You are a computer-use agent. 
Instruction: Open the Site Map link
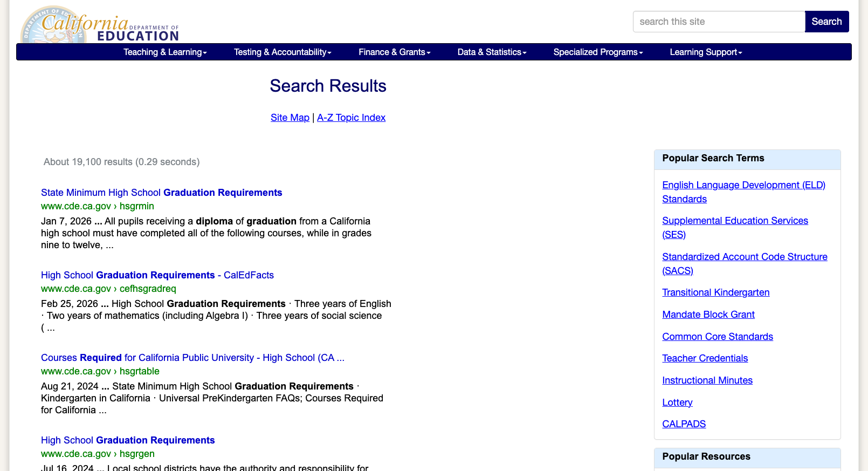point(290,118)
